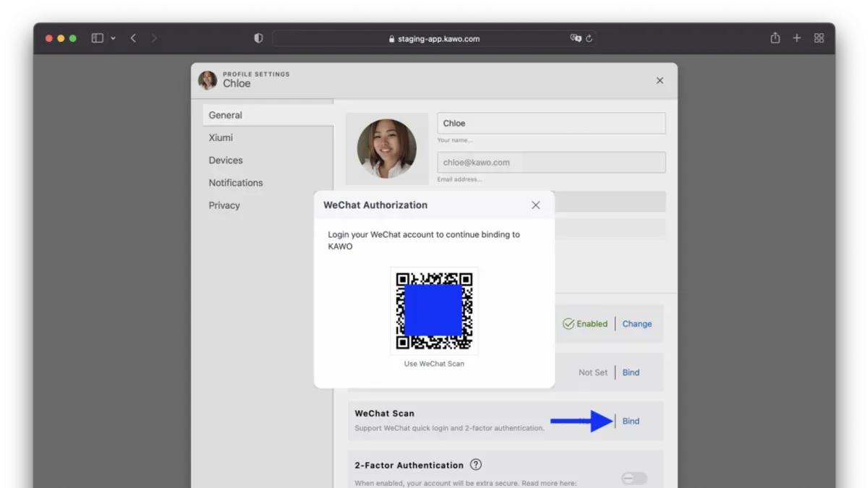Open the Change link beside Enabled
Image resolution: width=868 pixels, height=488 pixels.
pyautogui.click(x=637, y=324)
